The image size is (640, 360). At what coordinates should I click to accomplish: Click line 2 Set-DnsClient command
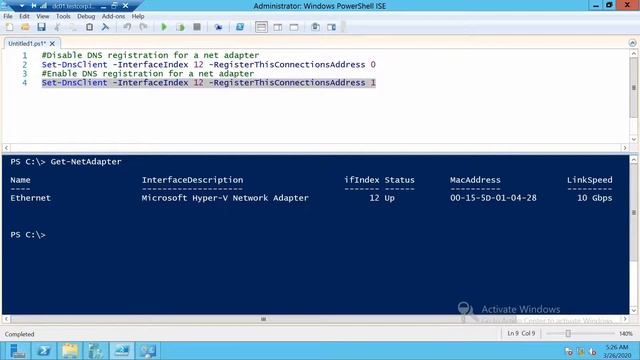coord(209,64)
